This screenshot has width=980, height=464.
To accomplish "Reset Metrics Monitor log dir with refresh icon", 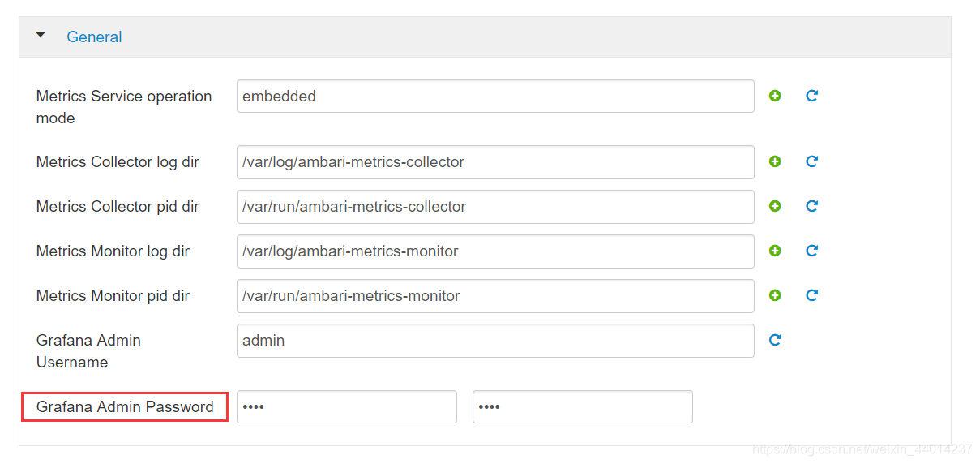I will click(x=811, y=251).
